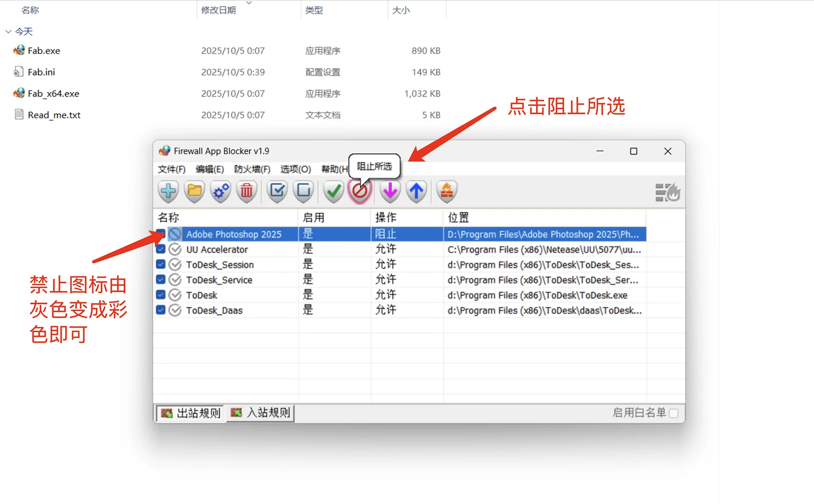Image resolution: width=814 pixels, height=504 pixels.
Task: Sort rules by the 位置 column header
Action: pos(458,218)
